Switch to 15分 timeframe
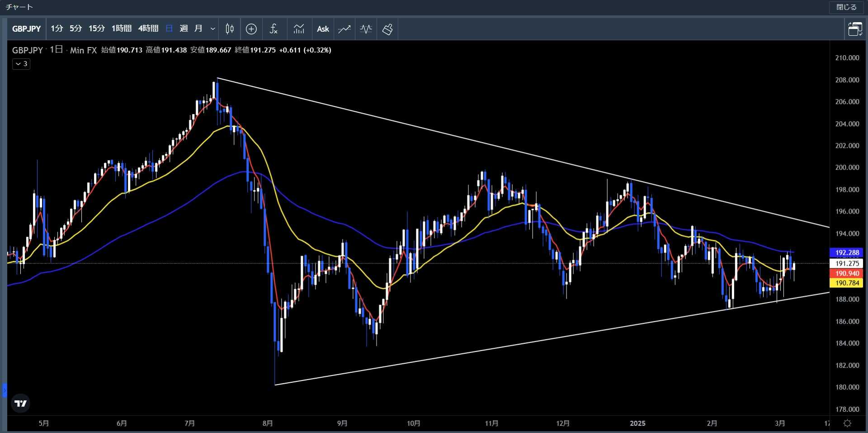868x433 pixels. click(x=97, y=29)
